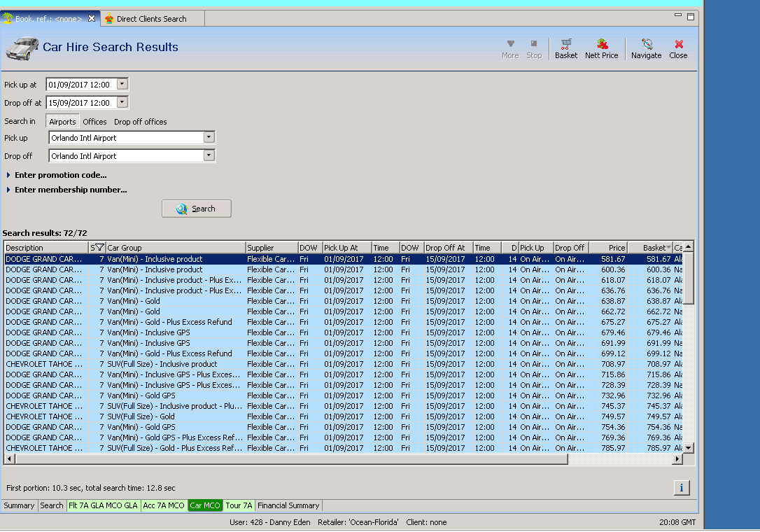The height and width of the screenshot is (532, 760).
Task: Expand Enter promotion code section
Action: point(60,175)
